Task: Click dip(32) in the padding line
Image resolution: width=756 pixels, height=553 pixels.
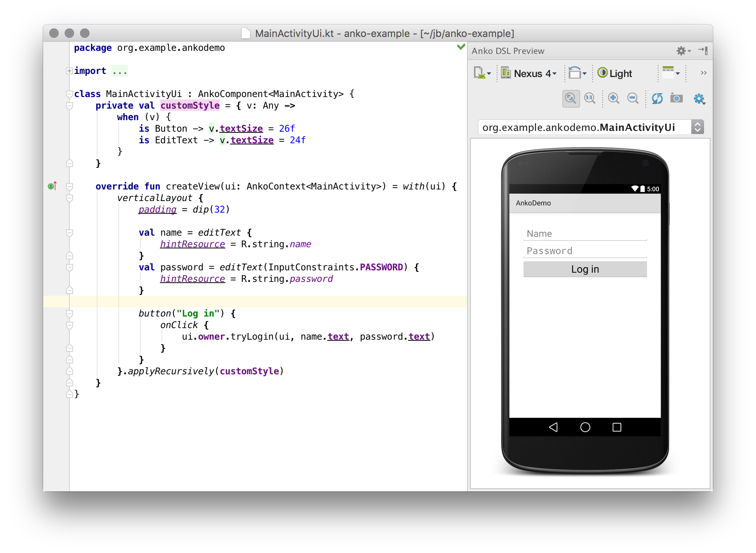Action: click(x=211, y=209)
